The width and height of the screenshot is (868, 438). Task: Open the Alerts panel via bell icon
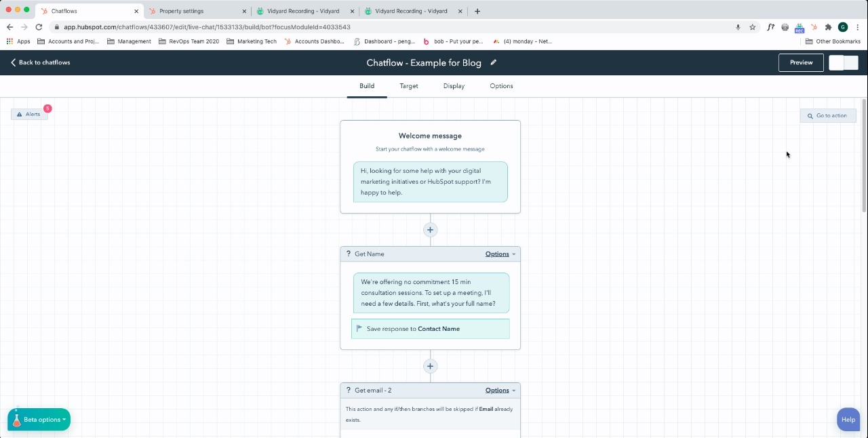(19, 114)
